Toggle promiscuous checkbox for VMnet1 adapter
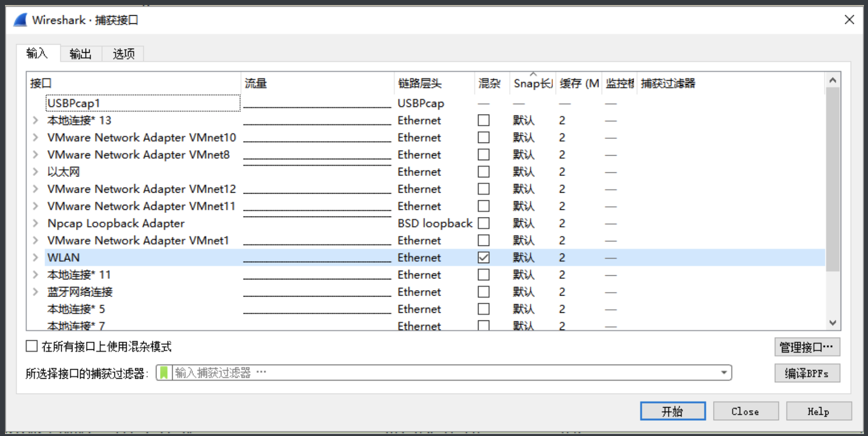Image resolution: width=868 pixels, height=436 pixels. [484, 240]
